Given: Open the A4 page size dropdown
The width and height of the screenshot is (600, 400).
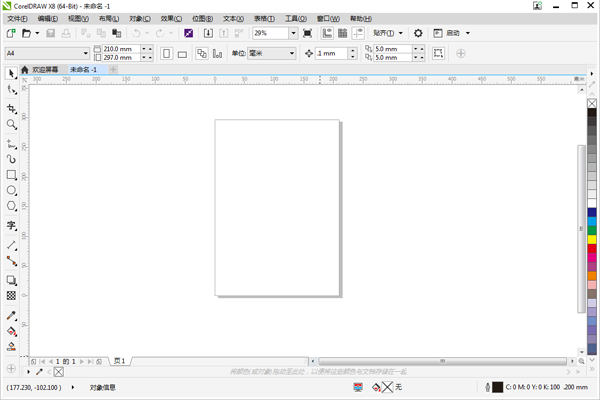Looking at the screenshot, I should tap(86, 53).
